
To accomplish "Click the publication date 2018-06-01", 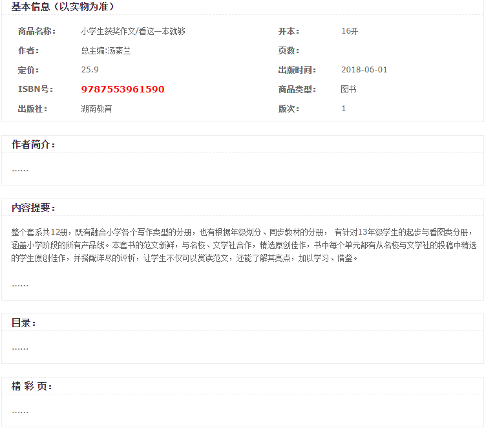I will pyautogui.click(x=364, y=70).
